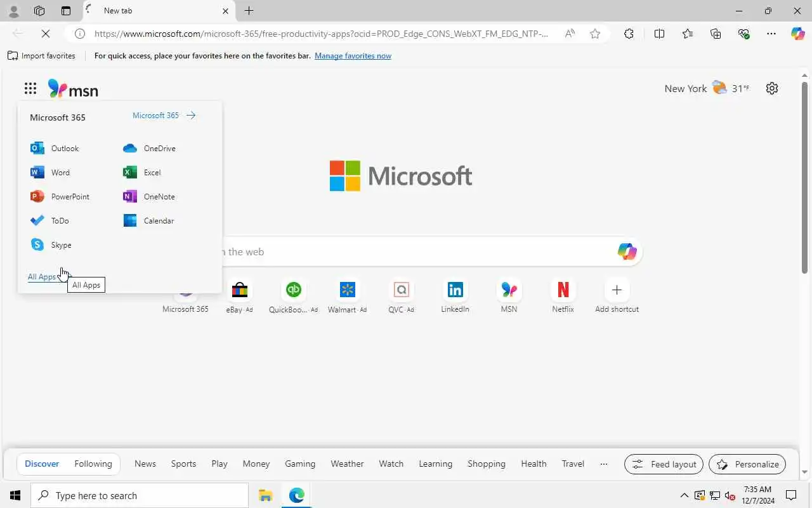Image resolution: width=812 pixels, height=508 pixels.
Task: Open the MSN shortcut tile
Action: click(509, 297)
